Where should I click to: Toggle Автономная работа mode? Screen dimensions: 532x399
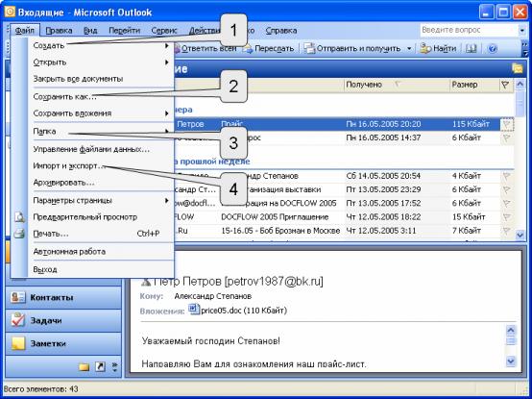click(101, 252)
